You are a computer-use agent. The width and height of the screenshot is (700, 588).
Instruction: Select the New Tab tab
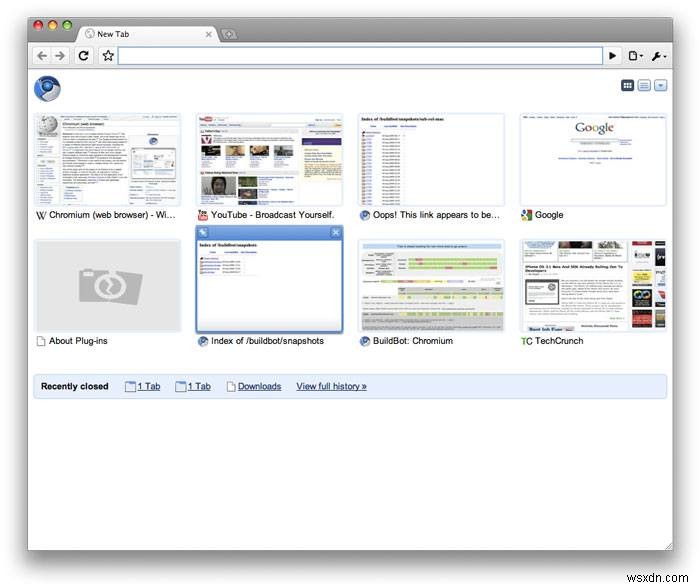147,34
